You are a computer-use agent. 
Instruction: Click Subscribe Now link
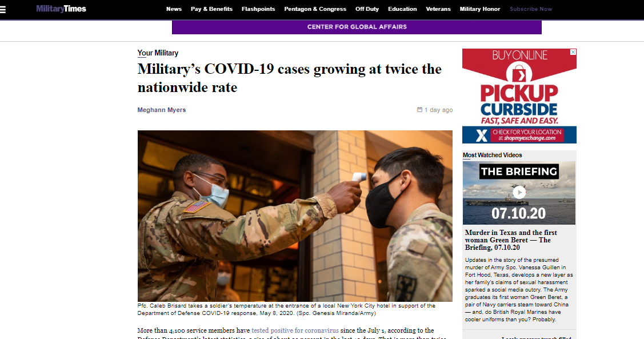pyautogui.click(x=531, y=9)
